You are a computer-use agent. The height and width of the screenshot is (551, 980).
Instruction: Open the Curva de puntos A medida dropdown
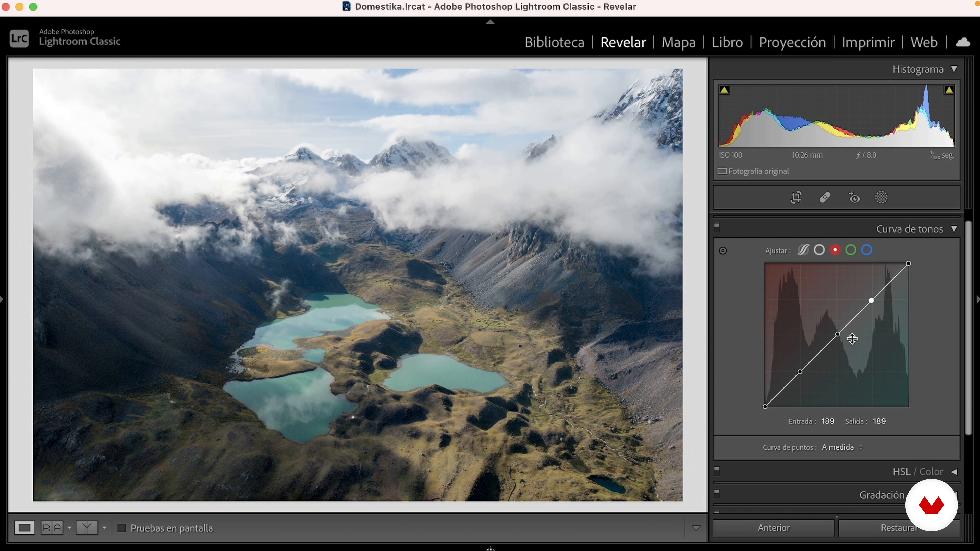coord(842,448)
